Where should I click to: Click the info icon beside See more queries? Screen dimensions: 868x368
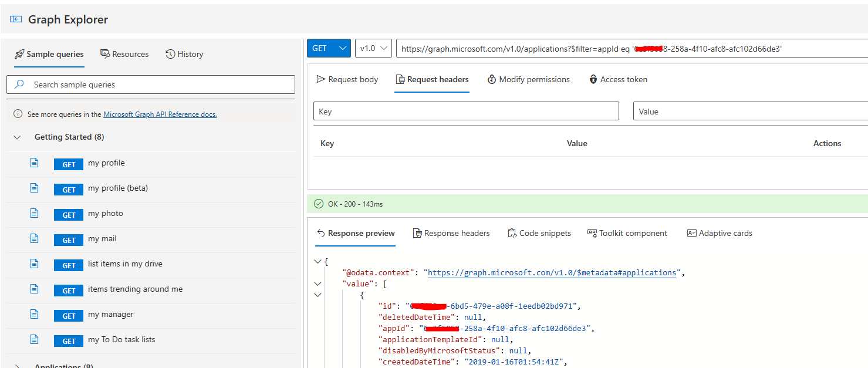click(18, 114)
